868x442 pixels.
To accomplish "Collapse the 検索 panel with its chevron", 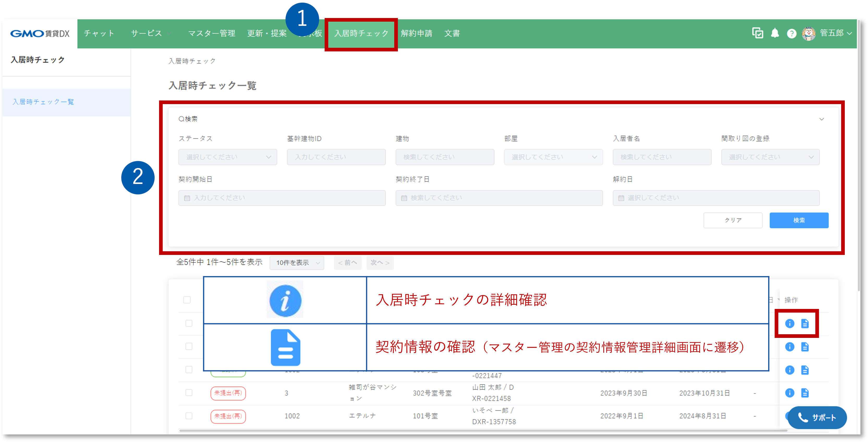I will tap(822, 119).
